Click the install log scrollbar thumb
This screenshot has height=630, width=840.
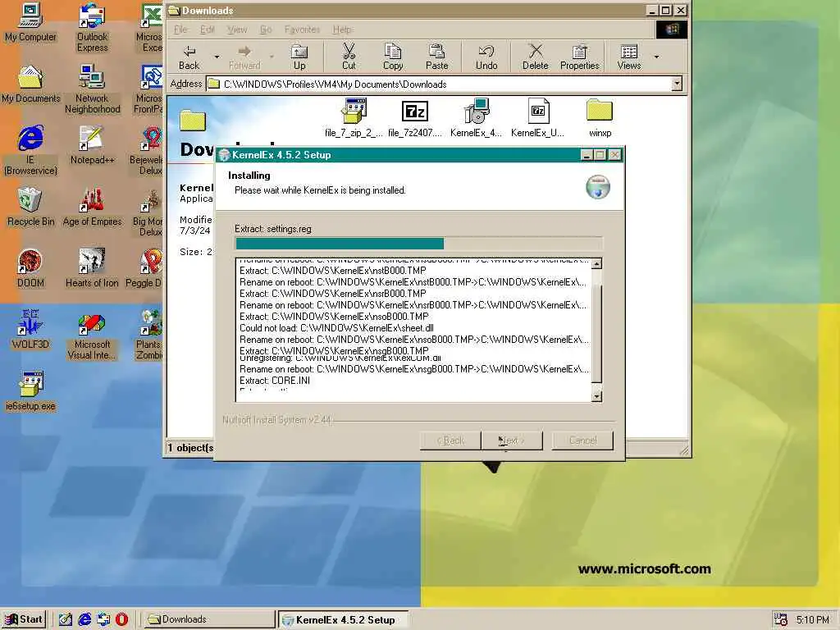pyautogui.click(x=597, y=334)
